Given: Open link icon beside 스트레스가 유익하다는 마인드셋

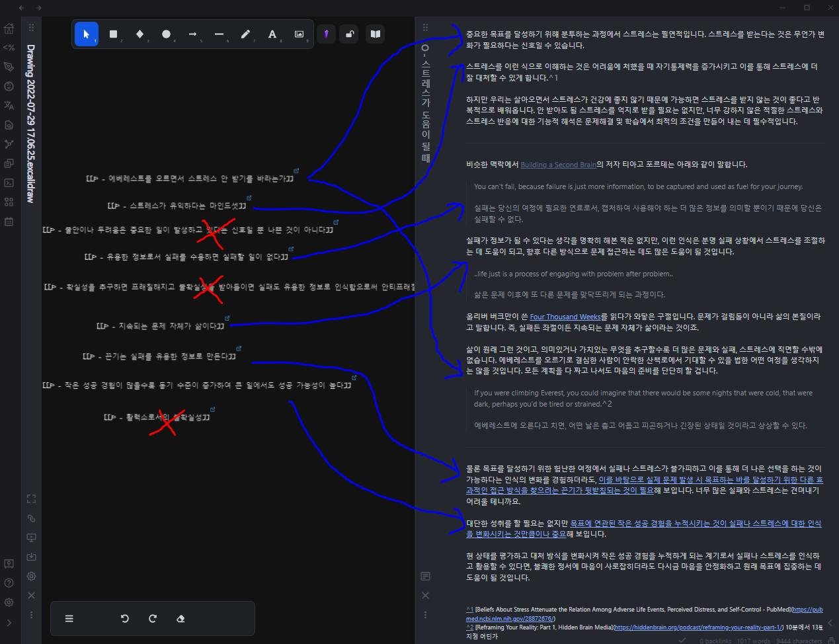Looking at the screenshot, I should [x=249, y=198].
